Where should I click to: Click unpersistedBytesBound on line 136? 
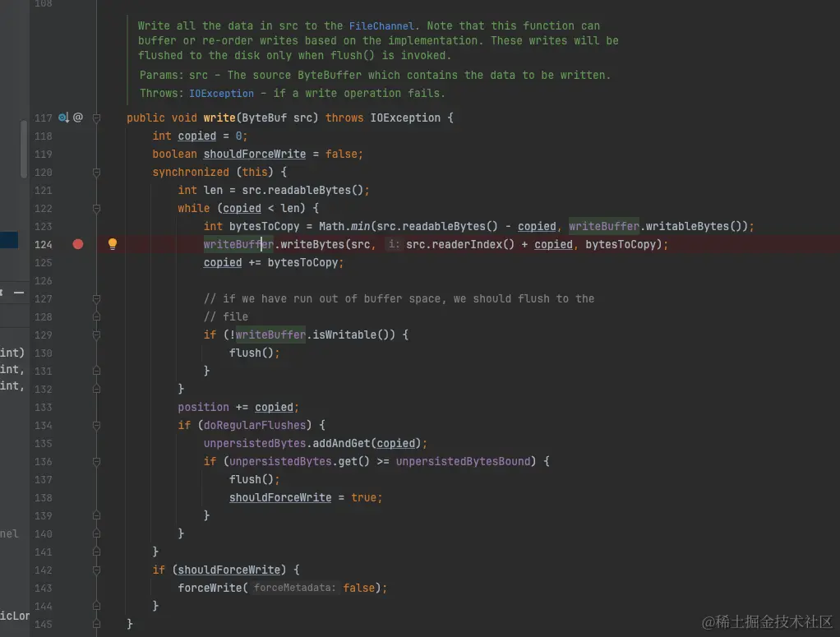tap(463, 461)
